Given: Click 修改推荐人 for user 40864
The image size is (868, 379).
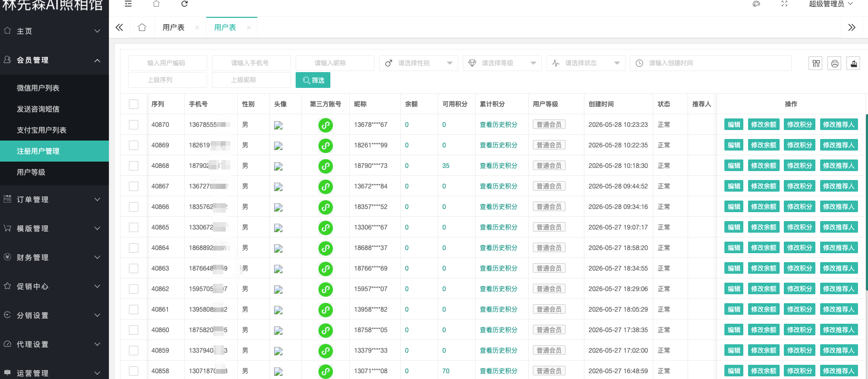Looking at the screenshot, I should point(839,248).
